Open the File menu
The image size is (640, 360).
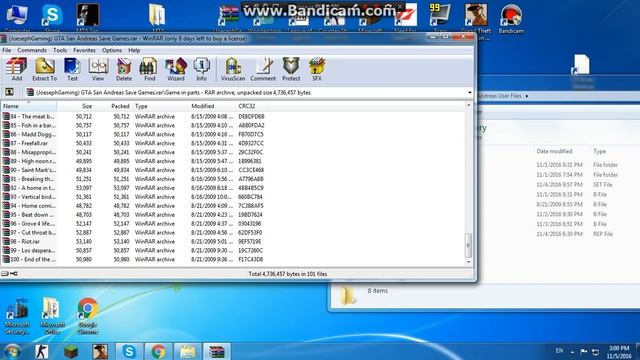7,50
